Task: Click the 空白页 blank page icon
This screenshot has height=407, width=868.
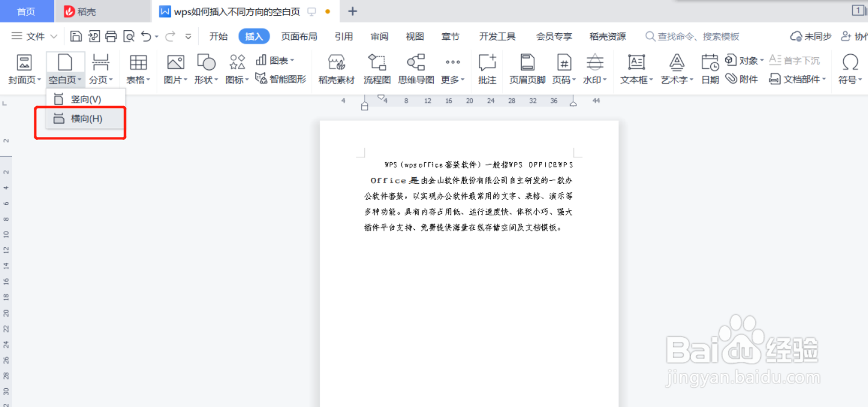Action: coord(64,62)
